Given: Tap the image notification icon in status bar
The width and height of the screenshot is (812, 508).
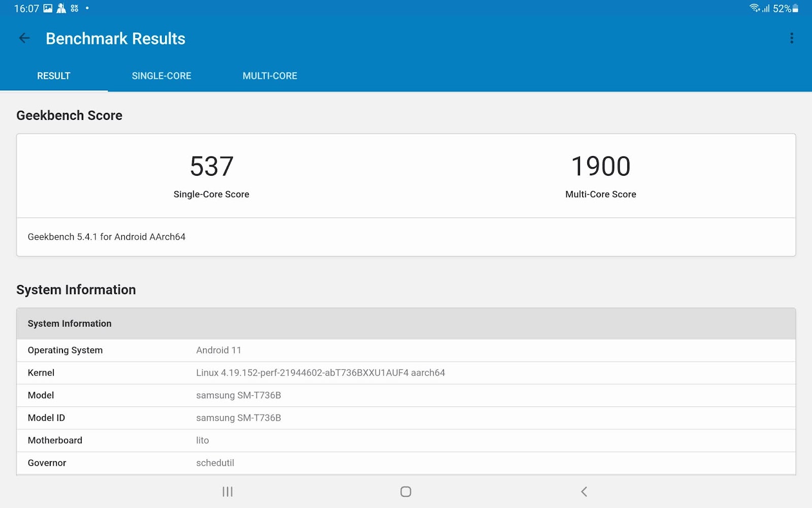Looking at the screenshot, I should pyautogui.click(x=48, y=8).
